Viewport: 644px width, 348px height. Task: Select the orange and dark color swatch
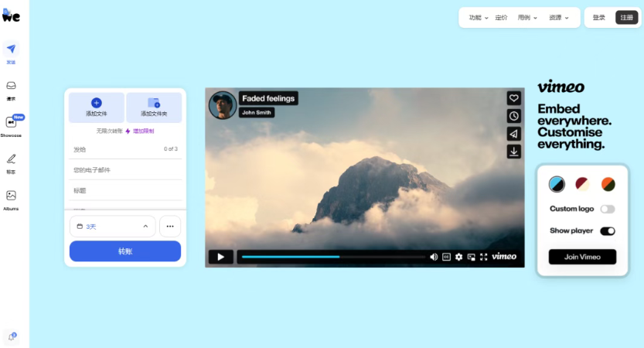(608, 184)
